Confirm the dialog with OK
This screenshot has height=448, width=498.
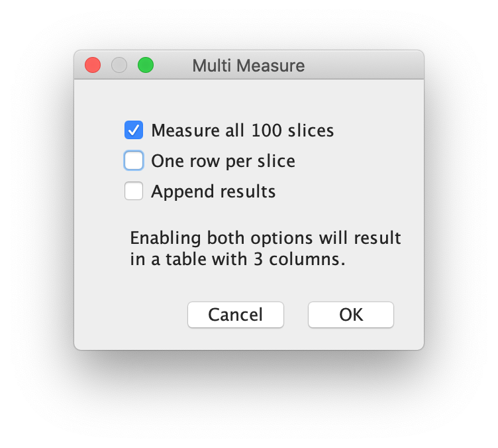350,315
